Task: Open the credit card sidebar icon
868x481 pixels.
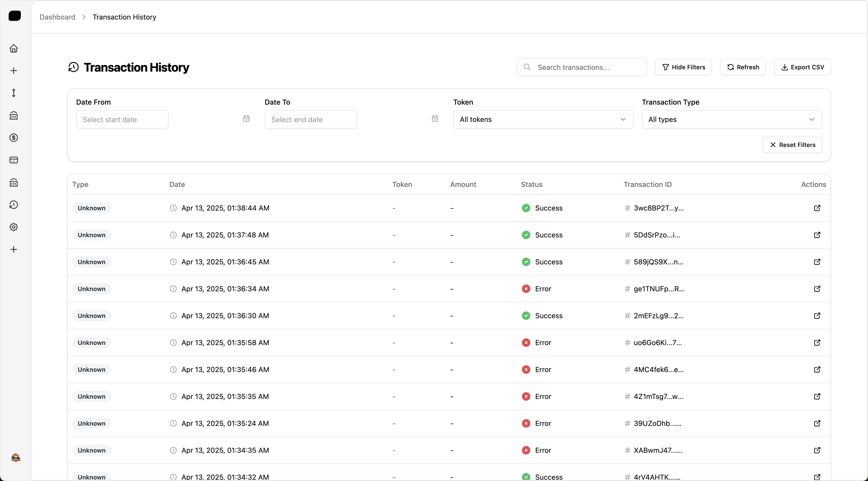Action: pos(13,160)
